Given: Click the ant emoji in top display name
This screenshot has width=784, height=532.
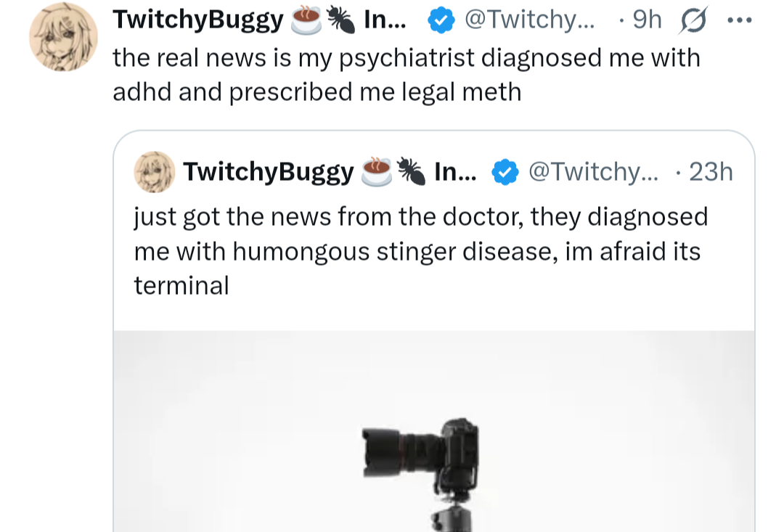Looking at the screenshot, I should pos(340,22).
